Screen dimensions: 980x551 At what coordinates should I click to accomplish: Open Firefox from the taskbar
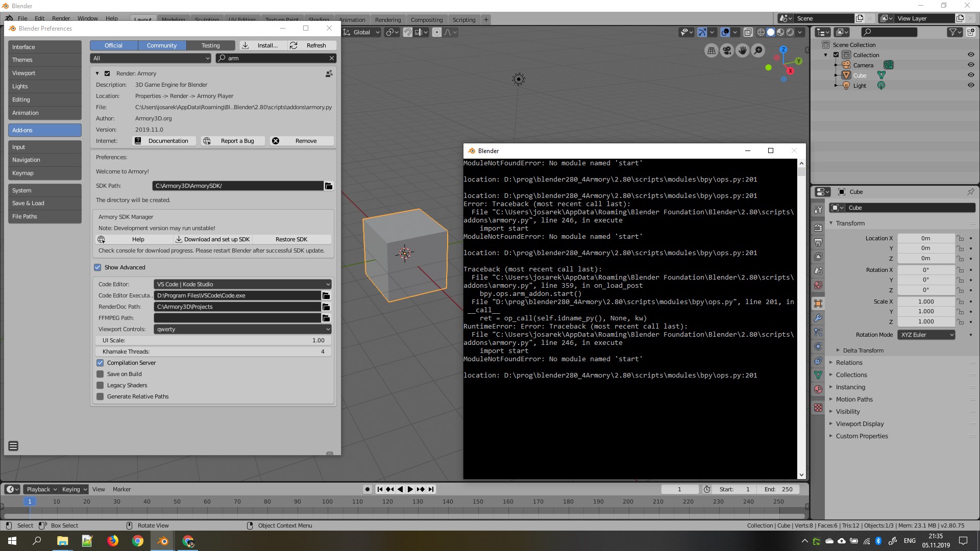point(113,541)
